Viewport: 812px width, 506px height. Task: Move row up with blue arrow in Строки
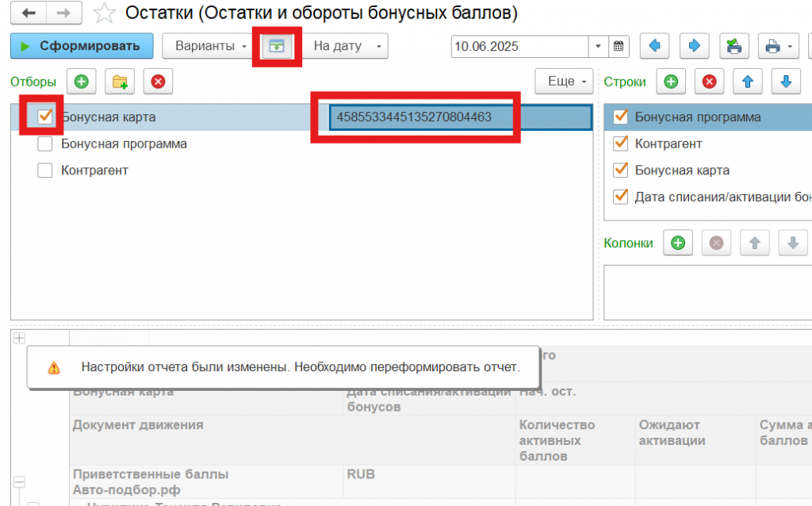tap(747, 82)
